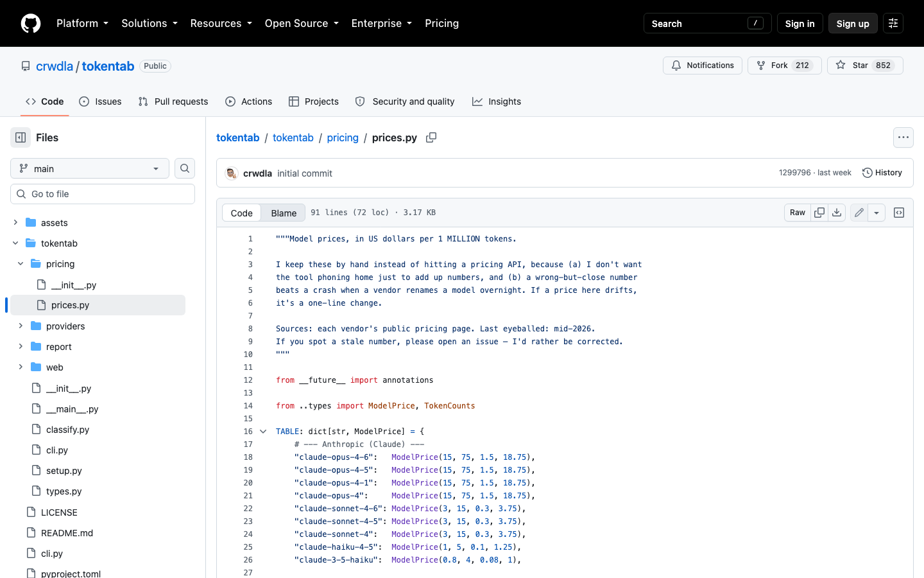Copy the file path prices.py
Image resolution: width=924 pixels, height=578 pixels.
pyautogui.click(x=431, y=137)
